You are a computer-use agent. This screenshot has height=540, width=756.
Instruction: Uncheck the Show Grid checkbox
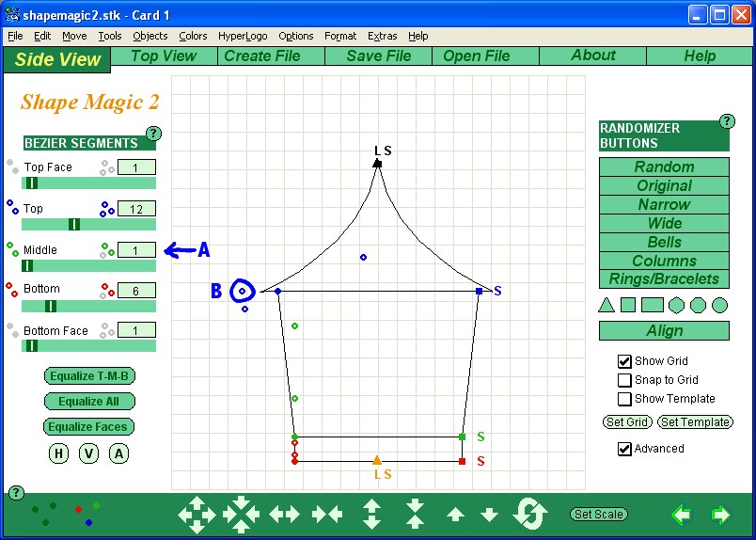[x=624, y=361]
